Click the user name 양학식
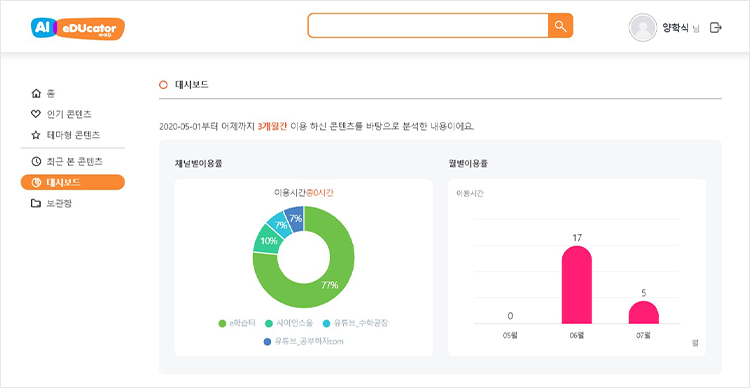Viewport: 750px width, 388px height. point(675,28)
